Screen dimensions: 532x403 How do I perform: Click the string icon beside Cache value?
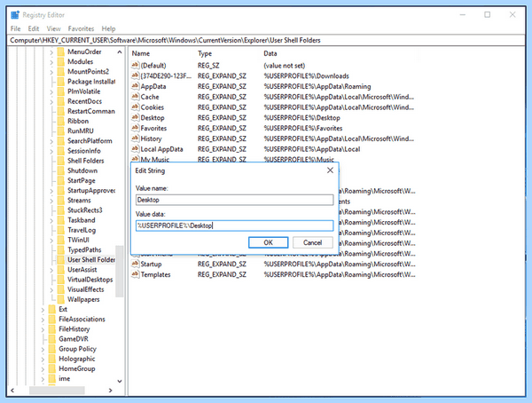click(x=135, y=97)
